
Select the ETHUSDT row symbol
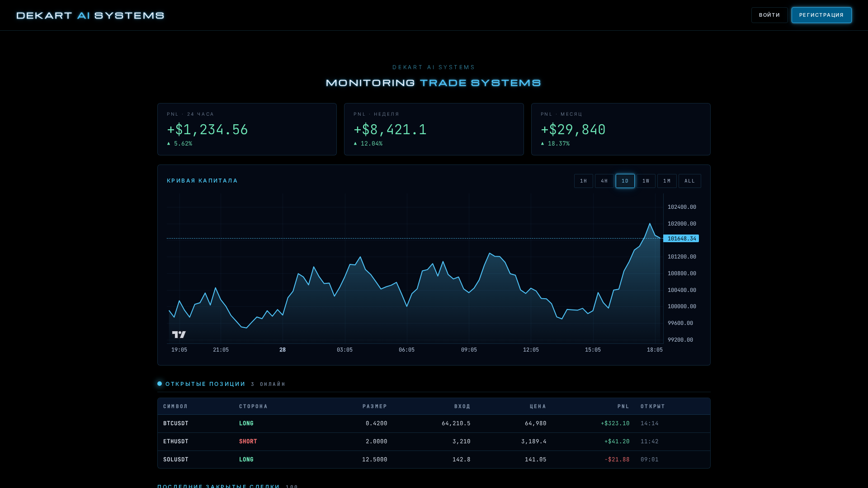click(x=176, y=441)
